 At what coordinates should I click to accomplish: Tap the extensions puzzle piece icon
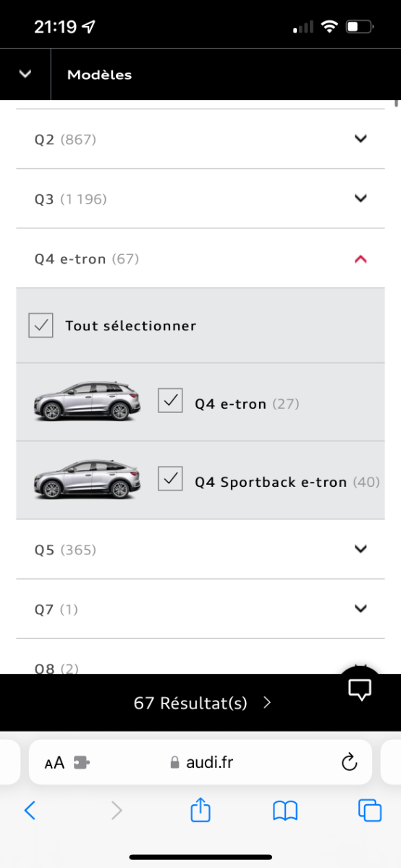[82, 763]
